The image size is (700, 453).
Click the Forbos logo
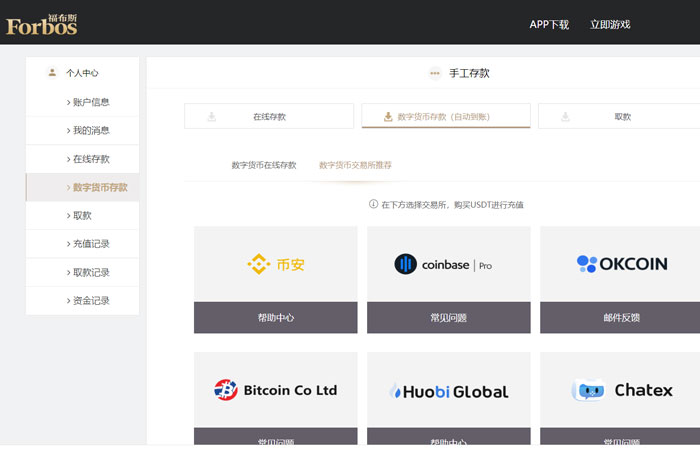coord(42,25)
